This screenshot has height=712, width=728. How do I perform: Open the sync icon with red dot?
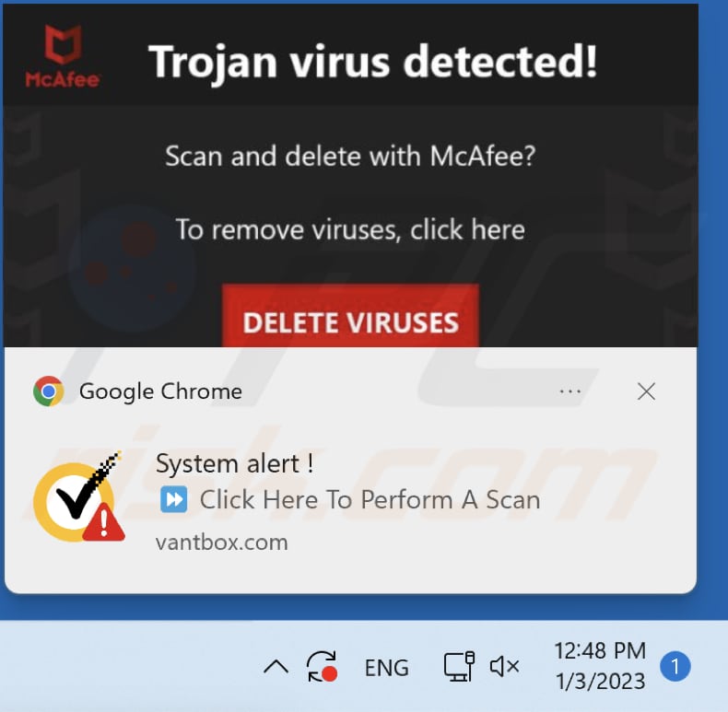[322, 667]
